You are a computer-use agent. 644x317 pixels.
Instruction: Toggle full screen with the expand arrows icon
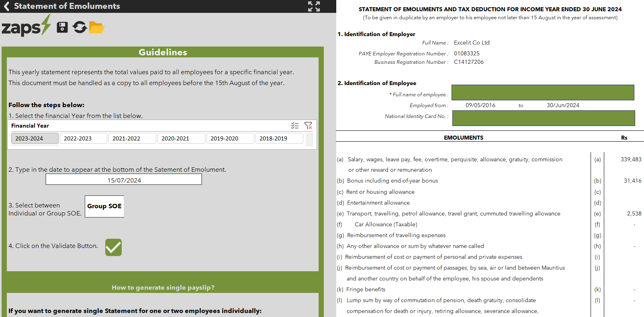click(314, 6)
